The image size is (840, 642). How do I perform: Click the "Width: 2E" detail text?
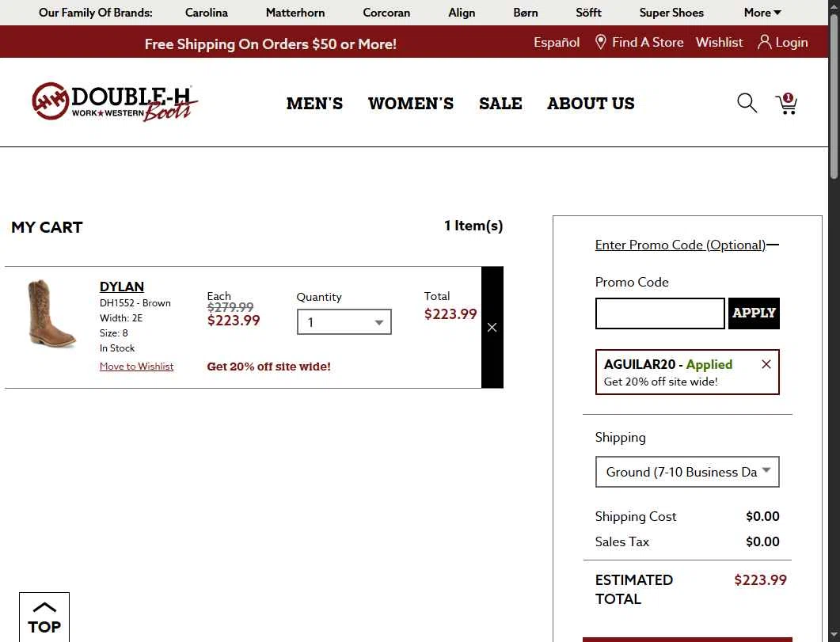pos(121,318)
